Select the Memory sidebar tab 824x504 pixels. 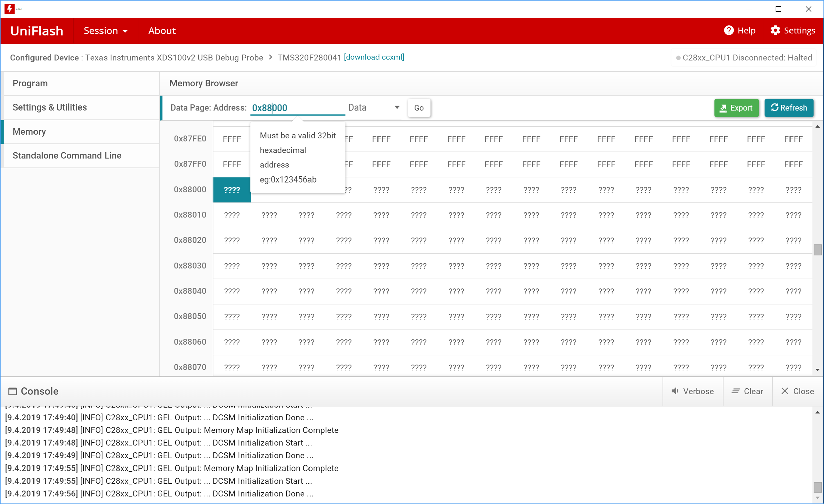click(x=81, y=132)
